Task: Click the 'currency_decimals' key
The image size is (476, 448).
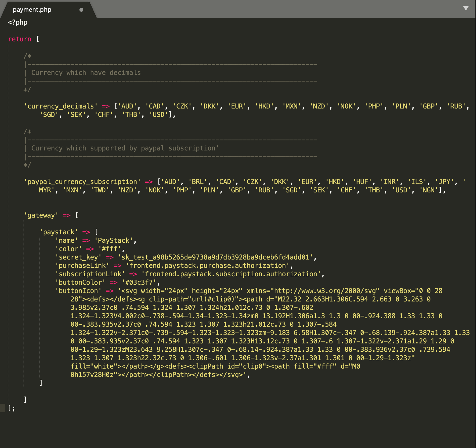Action: tap(61, 106)
